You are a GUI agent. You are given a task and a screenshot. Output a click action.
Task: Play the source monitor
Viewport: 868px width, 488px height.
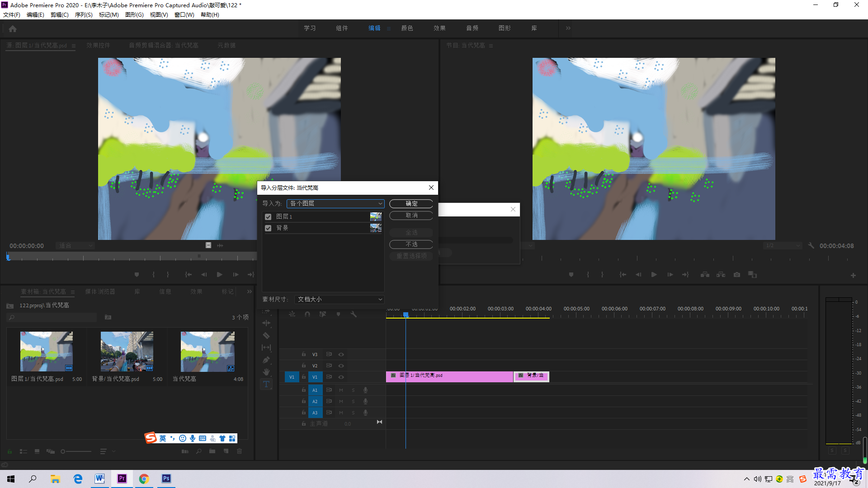pyautogui.click(x=219, y=275)
